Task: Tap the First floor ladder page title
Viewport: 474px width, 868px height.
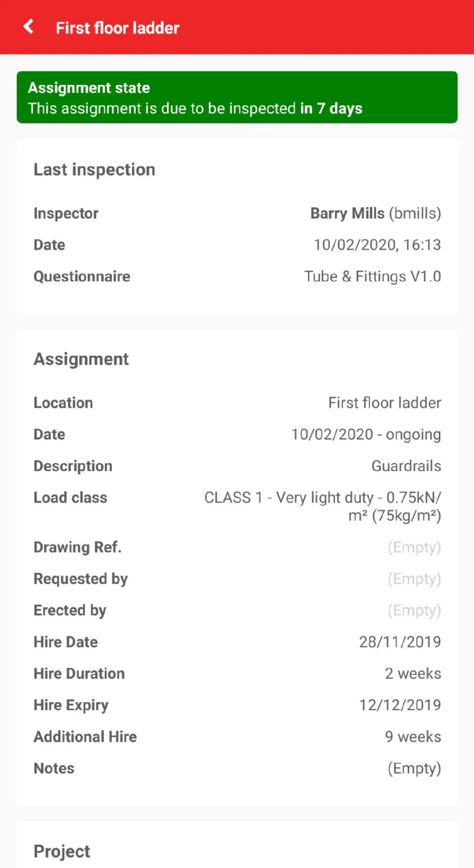Action: [118, 28]
